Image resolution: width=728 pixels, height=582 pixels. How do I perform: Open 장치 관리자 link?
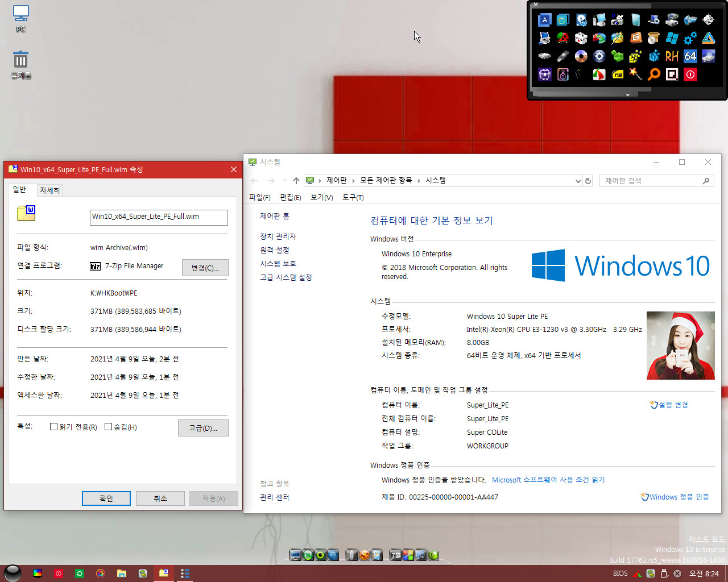pos(278,236)
